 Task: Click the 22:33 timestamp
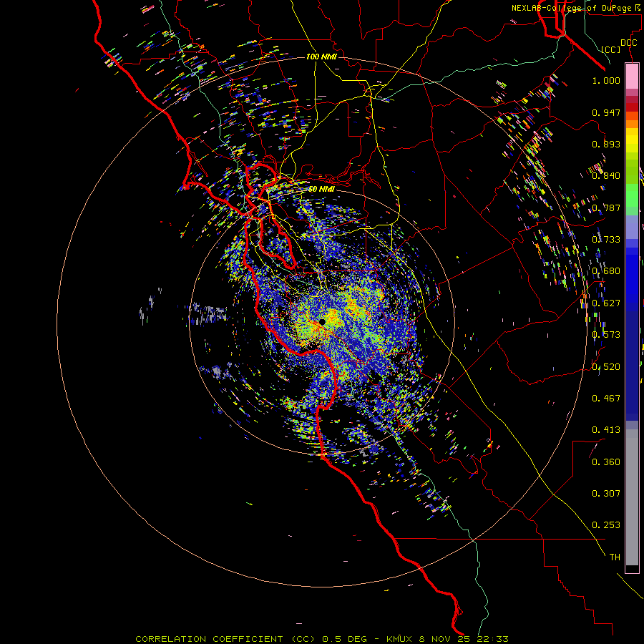click(x=494, y=639)
